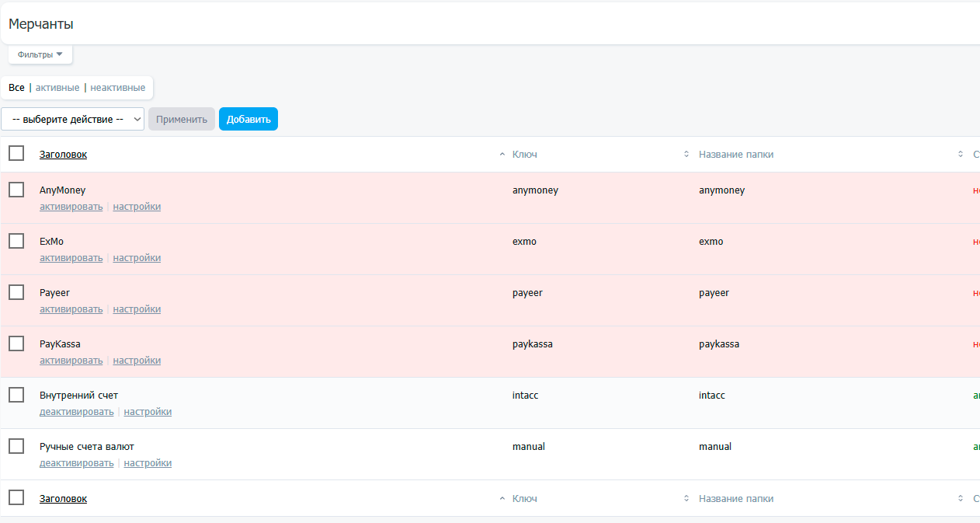
Task: Deactivate Внутренний счет via деактивировать link
Action: tap(76, 412)
